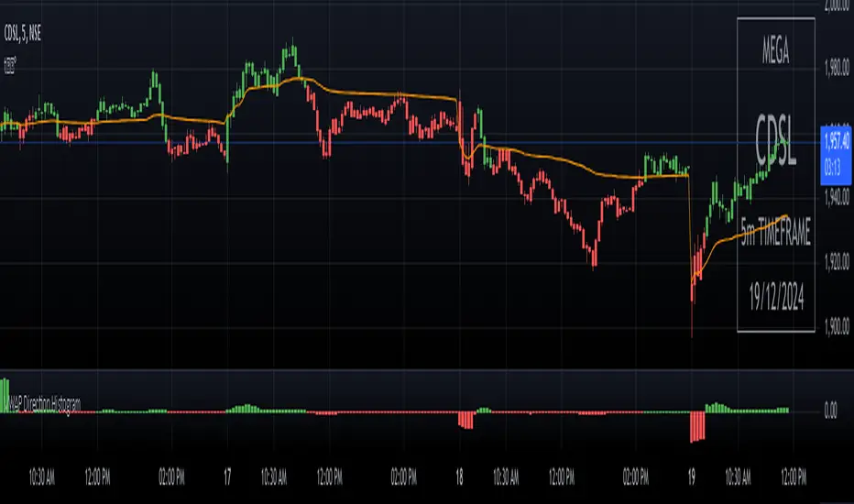This screenshot has height=504, width=854.
Task: Click the 1,920.00 price axis label
Action: (837, 262)
